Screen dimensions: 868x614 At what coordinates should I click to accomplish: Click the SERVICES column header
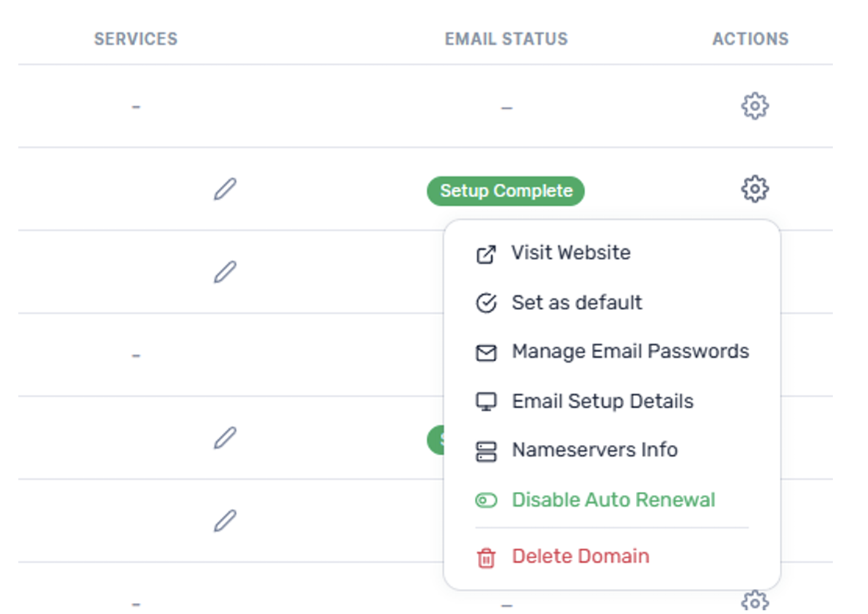coord(136,39)
